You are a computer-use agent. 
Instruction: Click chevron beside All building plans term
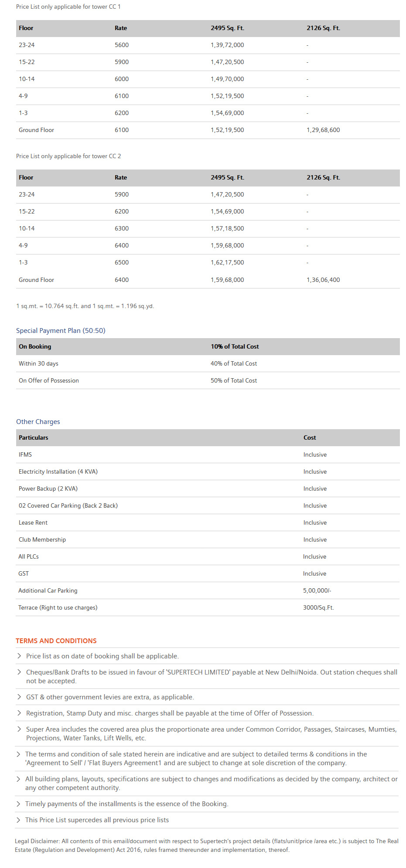coord(18,779)
